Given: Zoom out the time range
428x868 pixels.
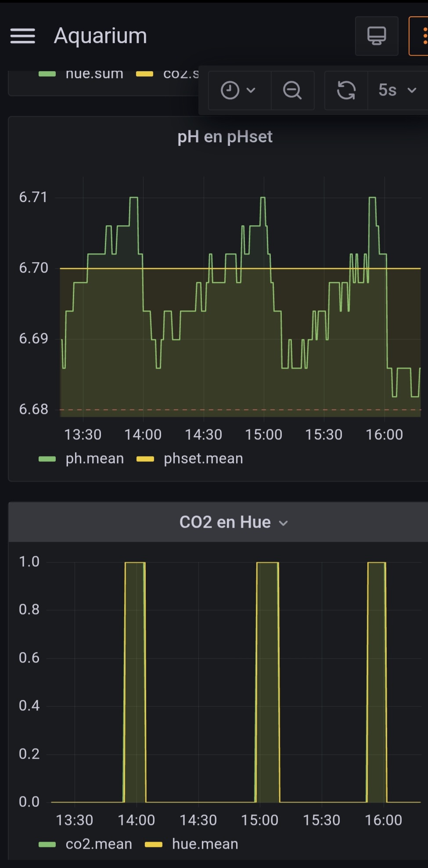Looking at the screenshot, I should click(292, 90).
